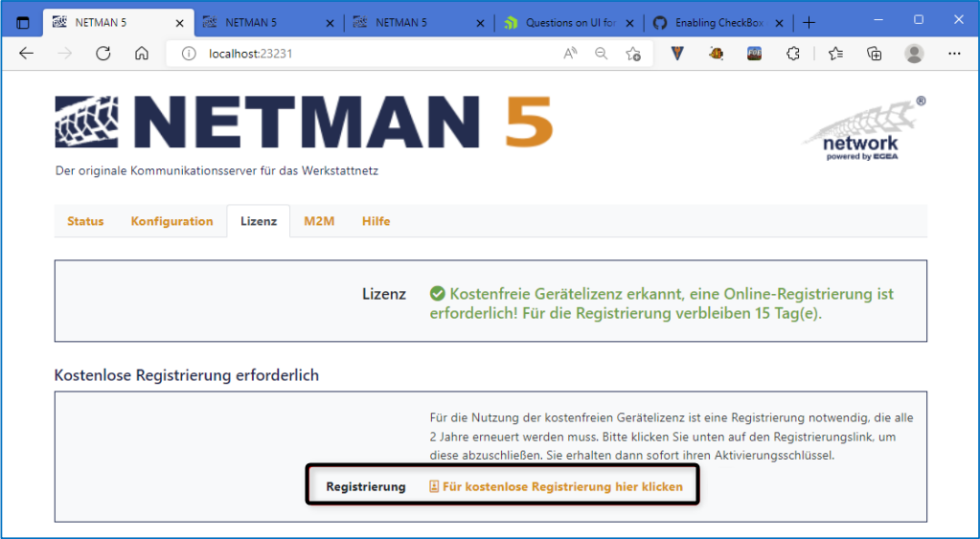Image resolution: width=980 pixels, height=539 pixels.
Task: Activate the Read aloud icon
Action: pos(569,54)
